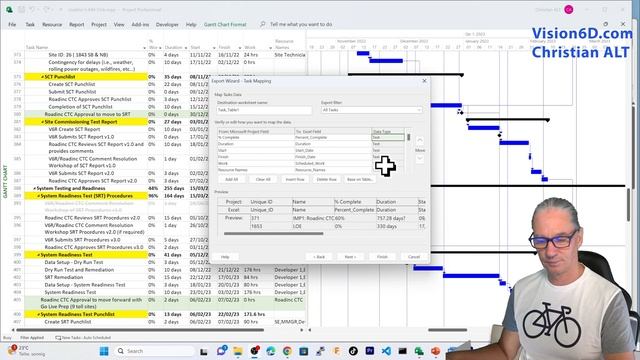Open Google Chrome from the taskbar
640x360 pixels.
coord(287,351)
